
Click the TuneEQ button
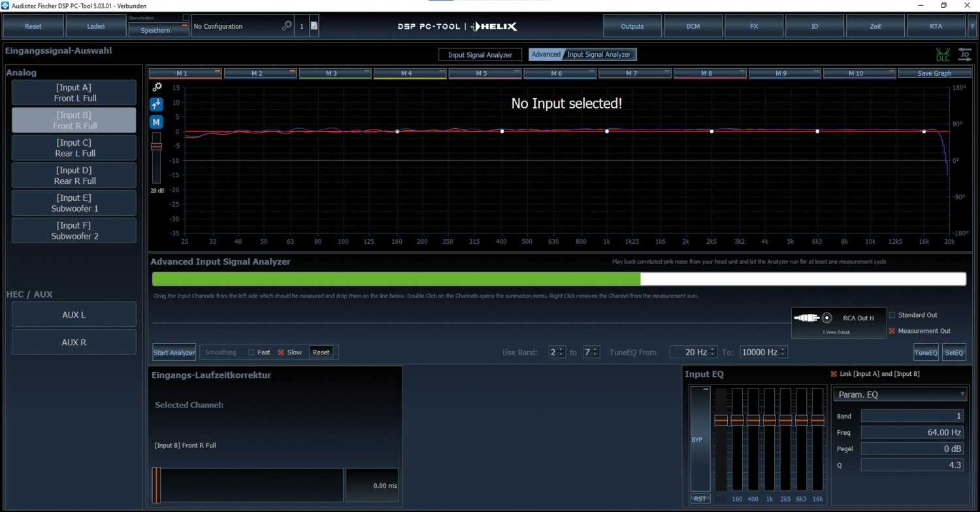[x=926, y=352]
